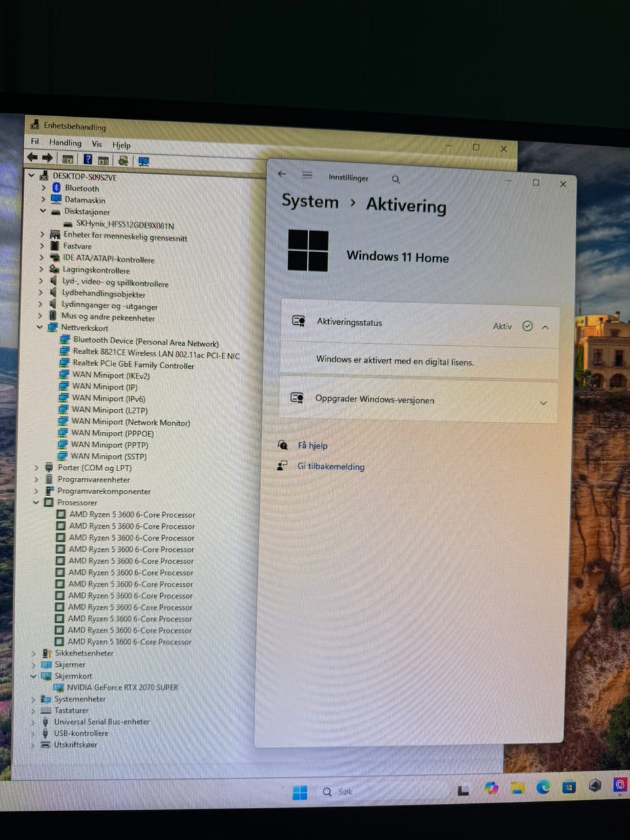This screenshot has height=840, width=630.
Task: Select WAN Miniport (SSTP)
Action: [109, 456]
